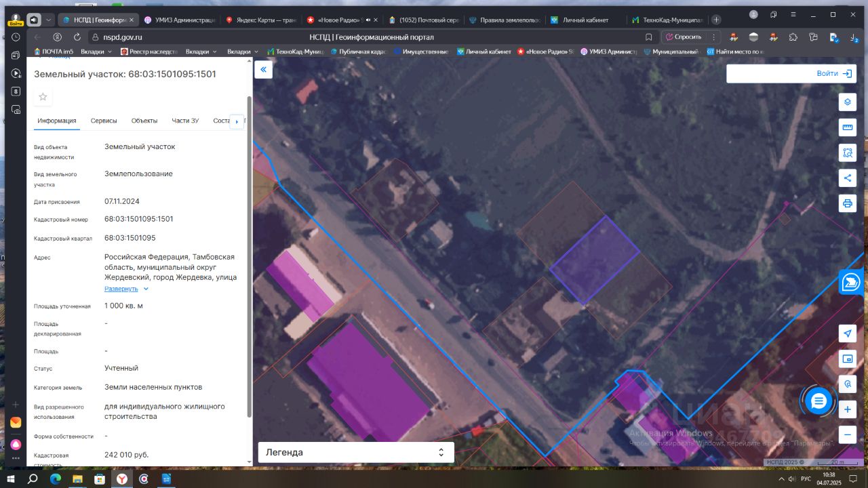This screenshot has height=488, width=868.
Task: Open Microsoft Edge from the taskbar
Action: pos(55,479)
